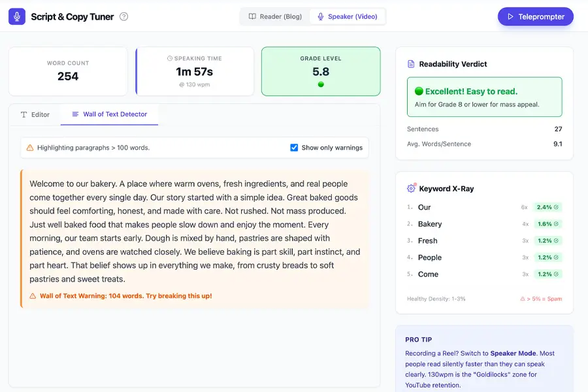
Task: Click the clock icon beside Speaking Time
Action: 170,58
